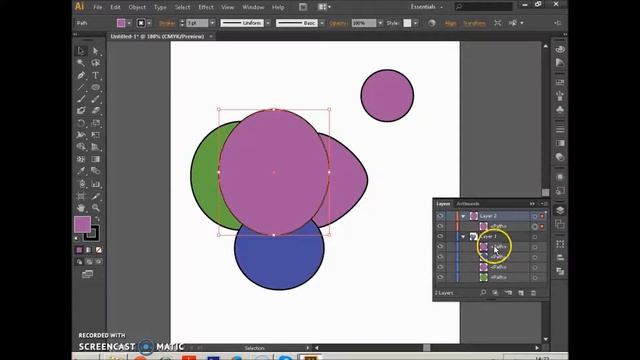Toggle visibility eye of the green path row

(440, 277)
